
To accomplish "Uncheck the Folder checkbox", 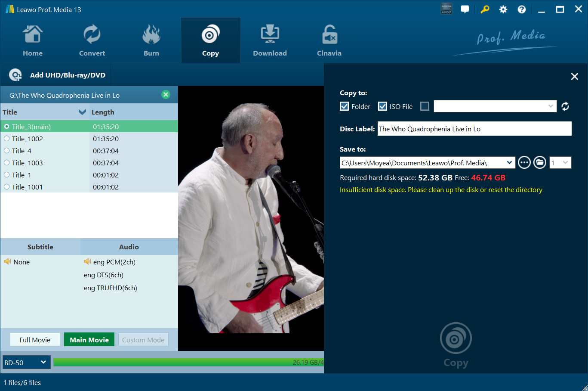I will click(345, 106).
